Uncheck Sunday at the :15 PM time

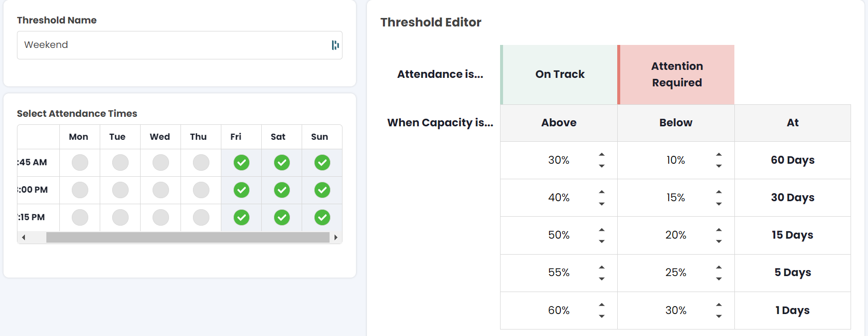[322, 217]
